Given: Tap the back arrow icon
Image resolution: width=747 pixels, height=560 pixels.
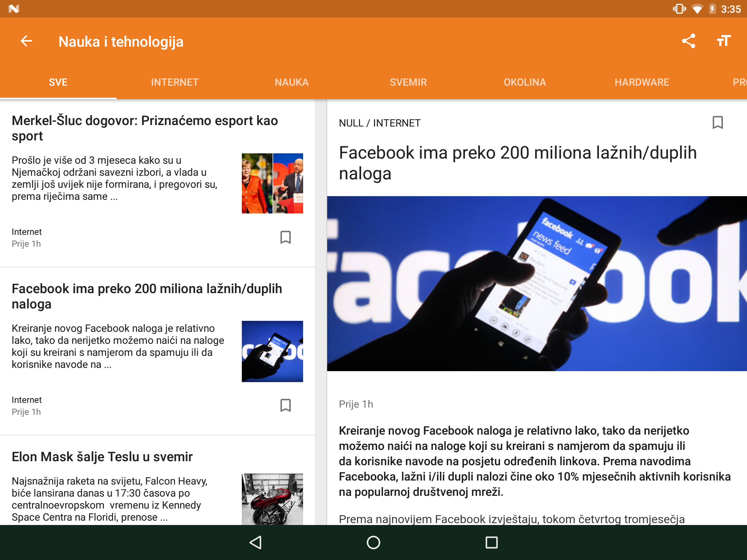Looking at the screenshot, I should click(26, 41).
